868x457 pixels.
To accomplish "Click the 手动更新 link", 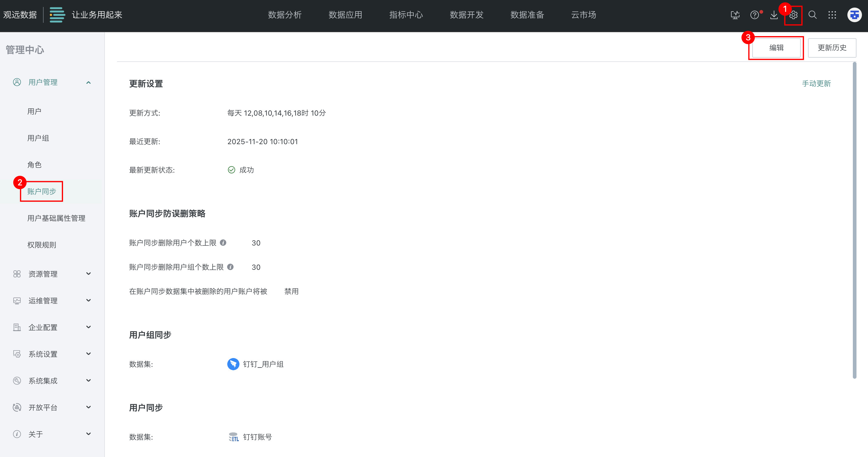I will coord(816,83).
